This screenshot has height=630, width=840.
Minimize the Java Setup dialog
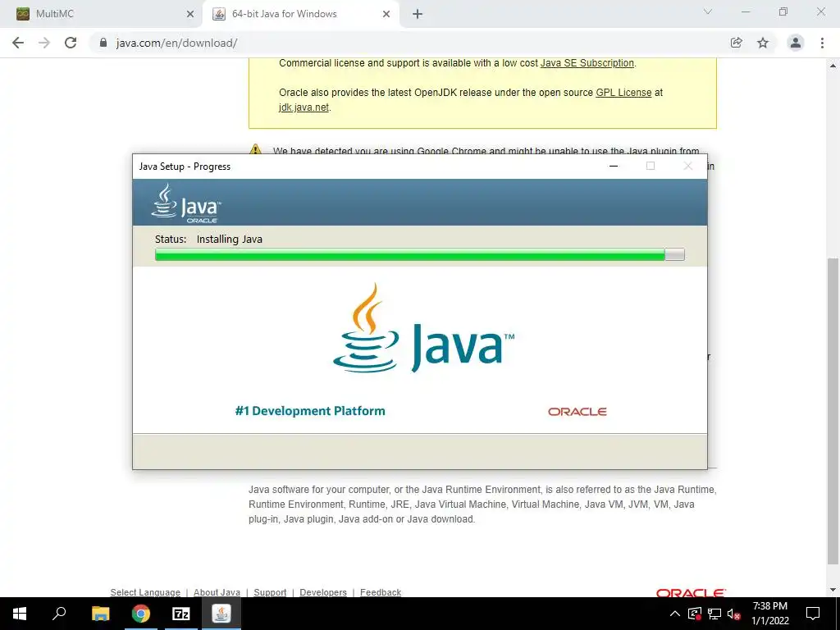[x=614, y=166]
